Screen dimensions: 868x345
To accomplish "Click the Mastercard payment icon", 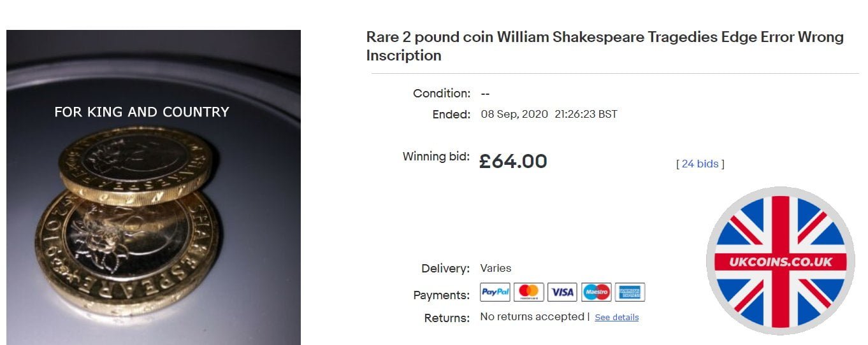I will tap(528, 292).
